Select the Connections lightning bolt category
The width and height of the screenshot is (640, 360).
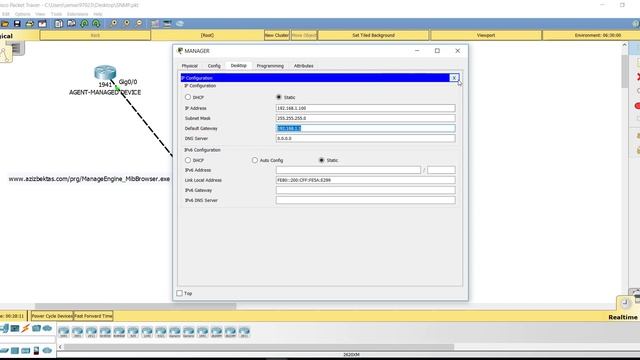[x=26, y=328]
